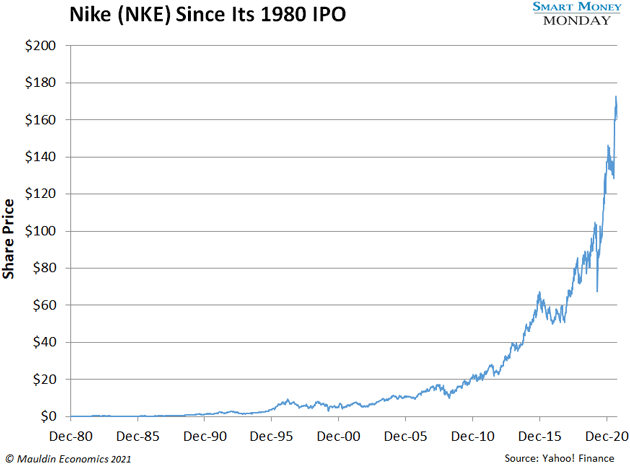Select the $60 y-axis label
Image resolution: width=630 pixels, height=465 pixels.
click(44, 305)
